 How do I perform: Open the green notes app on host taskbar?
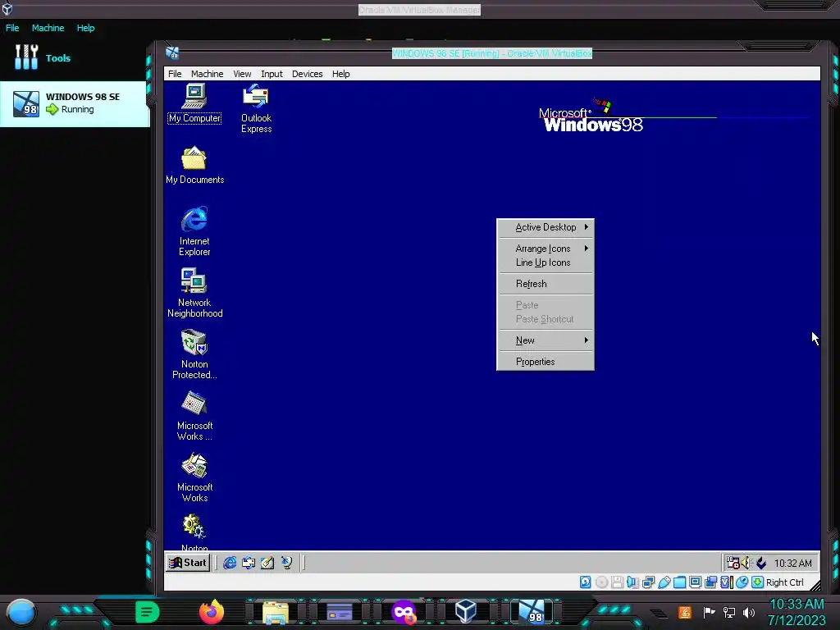[148, 612]
